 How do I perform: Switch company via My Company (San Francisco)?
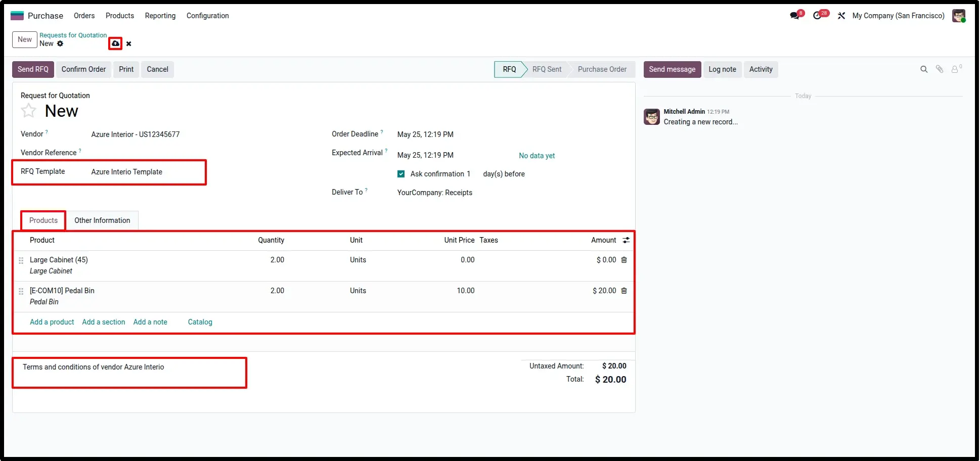(x=898, y=16)
